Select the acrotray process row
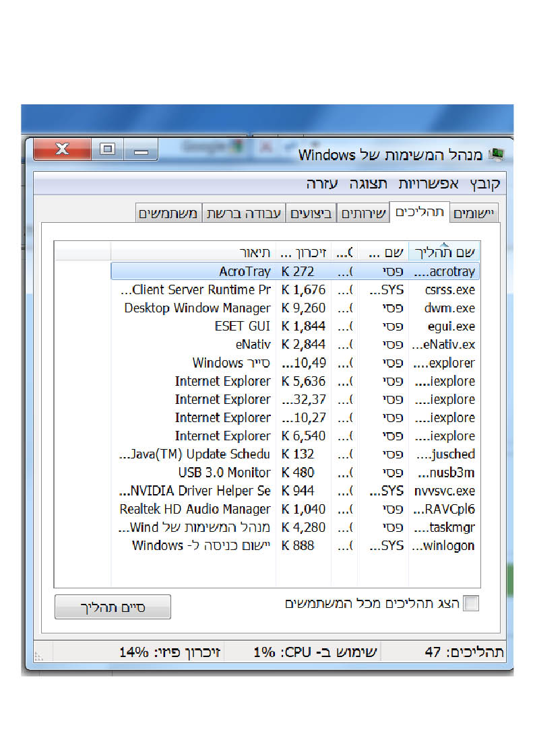This screenshot has width=535, height=756. (295, 271)
